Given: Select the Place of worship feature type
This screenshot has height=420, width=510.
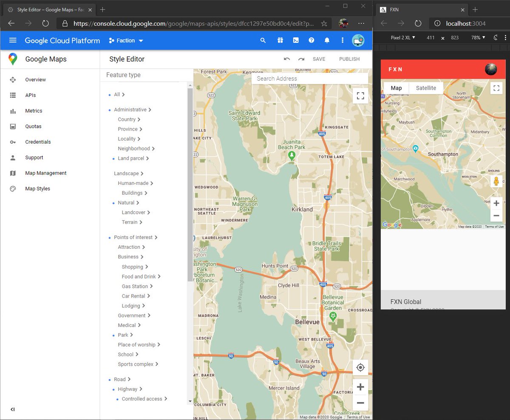Looking at the screenshot, I should [139, 345].
